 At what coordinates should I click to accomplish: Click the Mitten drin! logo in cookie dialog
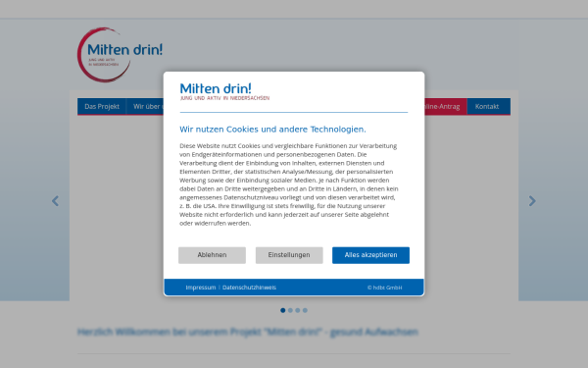click(x=224, y=91)
